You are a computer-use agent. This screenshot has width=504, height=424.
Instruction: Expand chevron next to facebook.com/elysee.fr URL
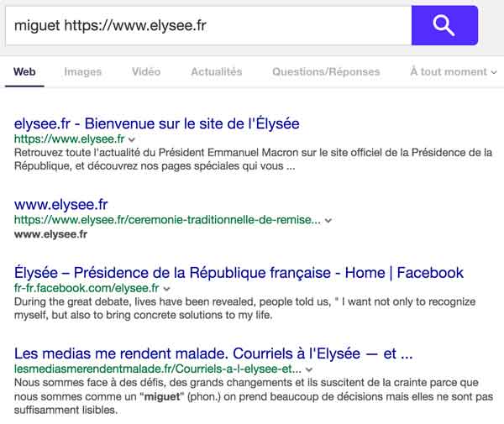coord(166,289)
